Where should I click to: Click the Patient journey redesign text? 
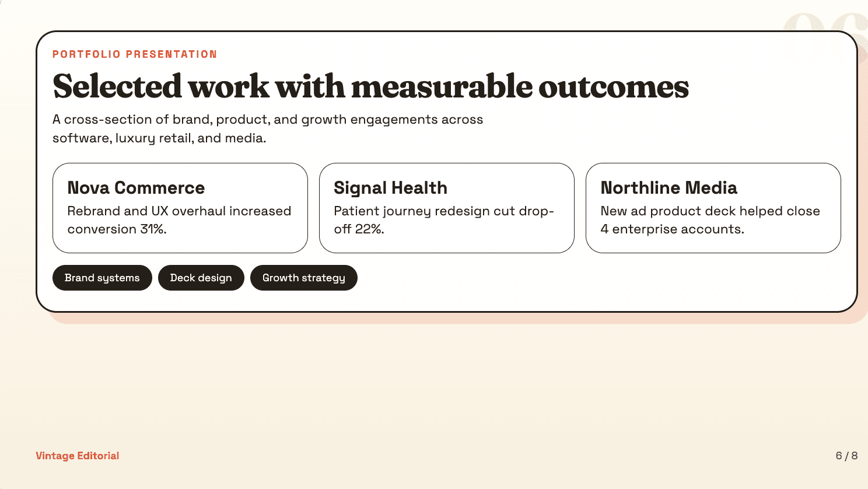point(444,220)
